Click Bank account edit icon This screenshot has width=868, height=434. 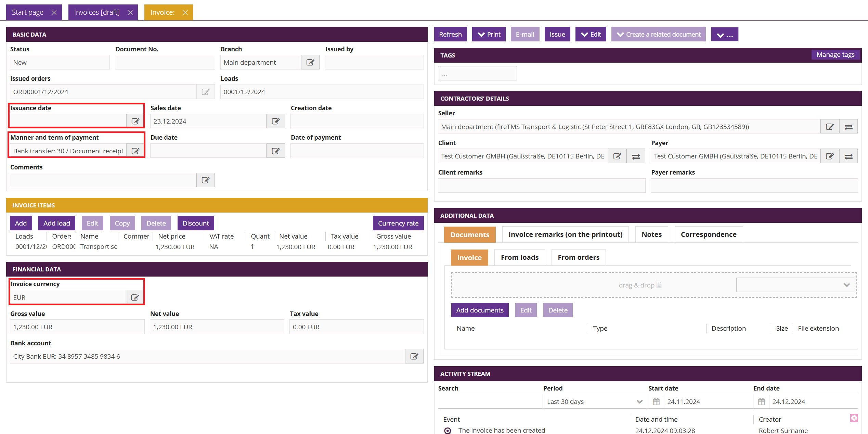(414, 356)
